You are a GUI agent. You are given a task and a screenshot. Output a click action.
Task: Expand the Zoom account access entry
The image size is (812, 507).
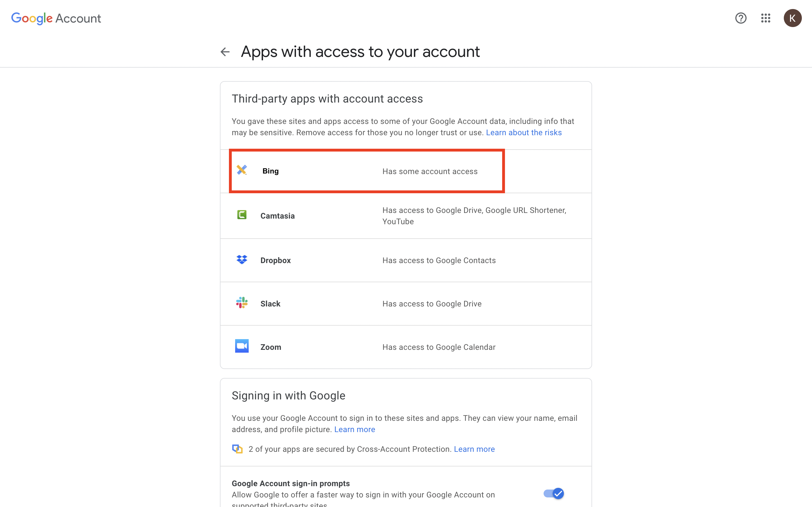click(406, 347)
